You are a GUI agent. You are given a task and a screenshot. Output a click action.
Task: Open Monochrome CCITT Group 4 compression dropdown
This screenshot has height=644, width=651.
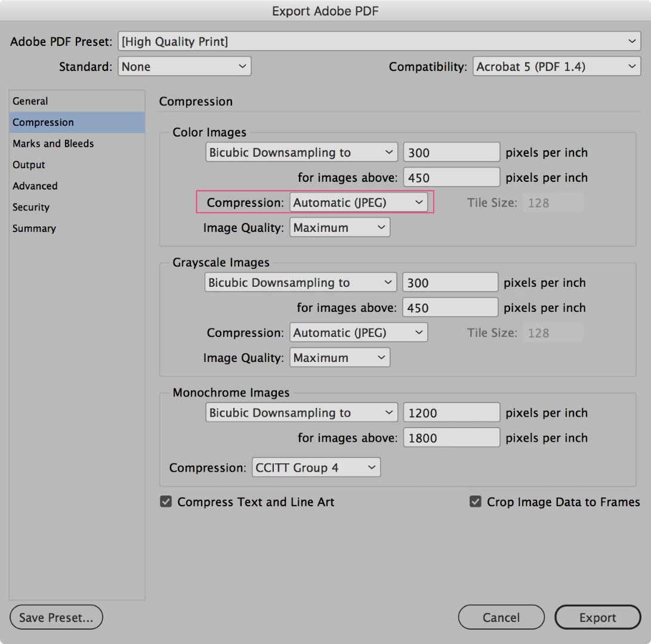[x=316, y=467]
